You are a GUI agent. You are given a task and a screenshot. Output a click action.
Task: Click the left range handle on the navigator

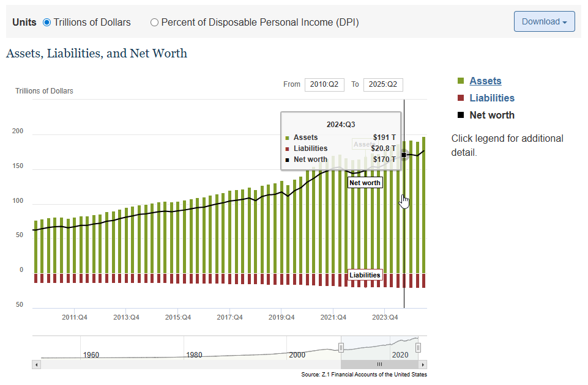pos(341,348)
